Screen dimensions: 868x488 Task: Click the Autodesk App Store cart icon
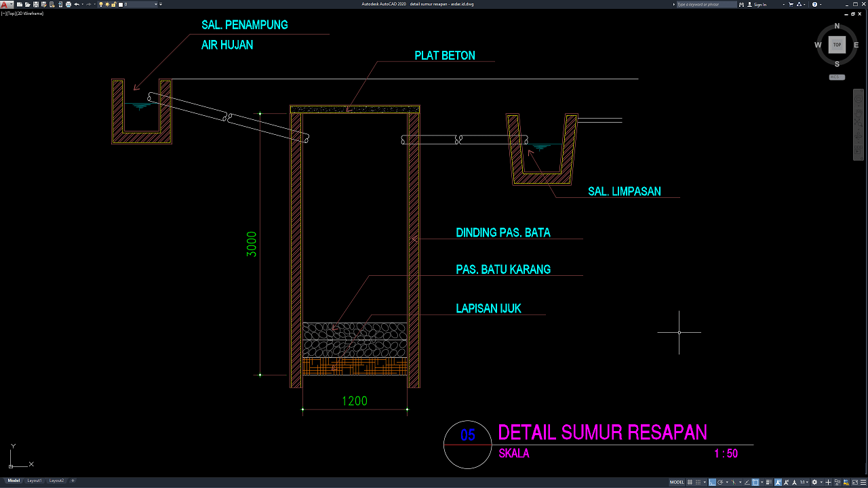tap(791, 4)
